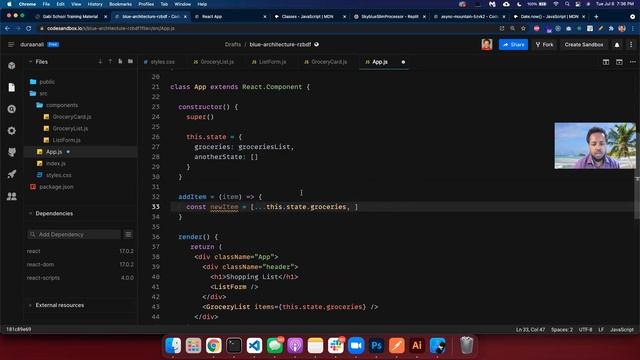Viewport: 640px width, 360px height.
Task: Click the new folder icon in Files header
Action: 130,62
